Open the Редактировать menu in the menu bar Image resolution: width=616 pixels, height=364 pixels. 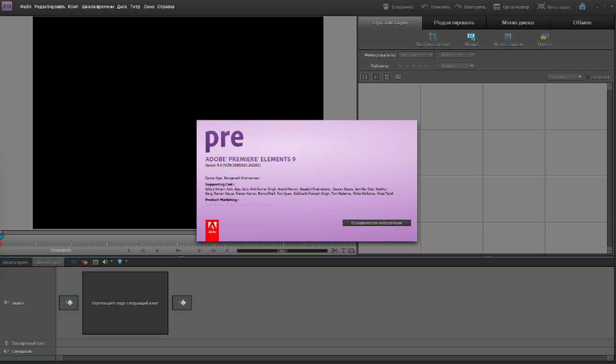tap(49, 7)
